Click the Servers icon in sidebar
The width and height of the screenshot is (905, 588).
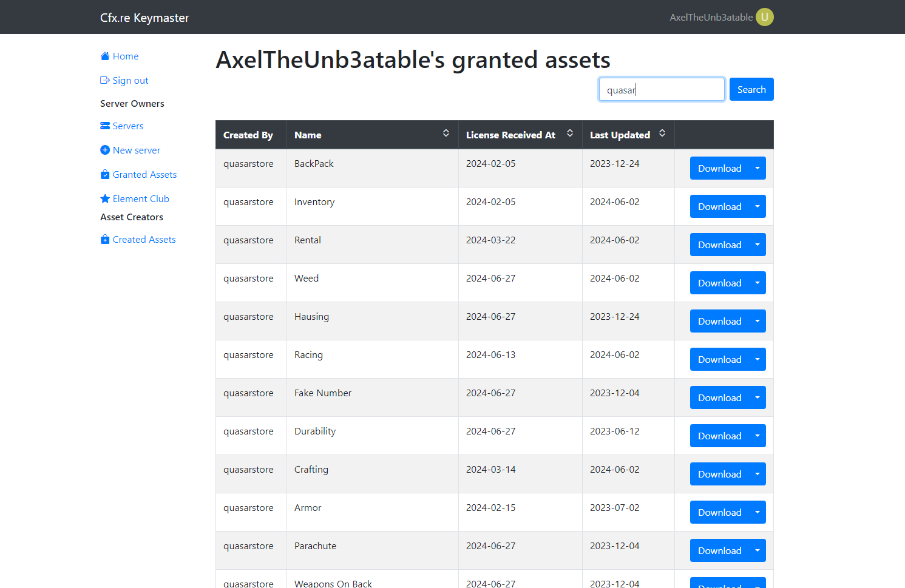[x=105, y=126]
